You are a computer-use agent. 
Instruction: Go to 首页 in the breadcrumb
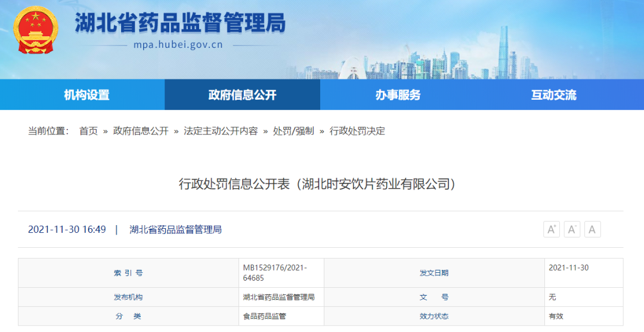coord(88,131)
